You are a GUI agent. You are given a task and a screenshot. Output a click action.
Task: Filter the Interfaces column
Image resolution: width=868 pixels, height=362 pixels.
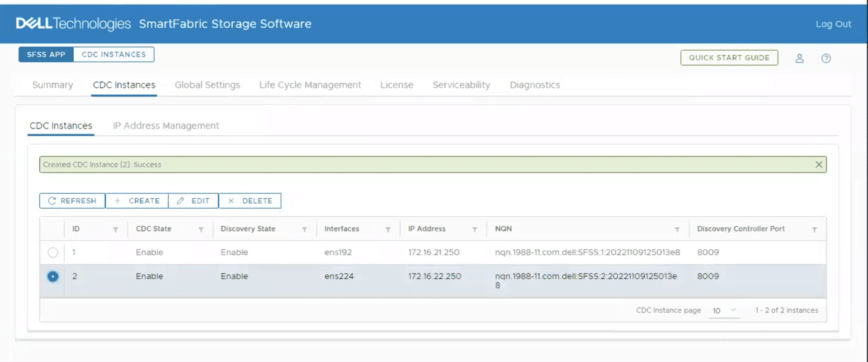[x=388, y=230]
